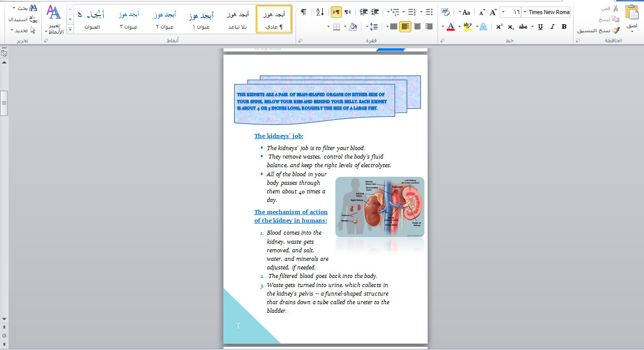This screenshot has height=350, width=644.
Task: Apply the العنوان (Title) style
Action: click(x=92, y=19)
